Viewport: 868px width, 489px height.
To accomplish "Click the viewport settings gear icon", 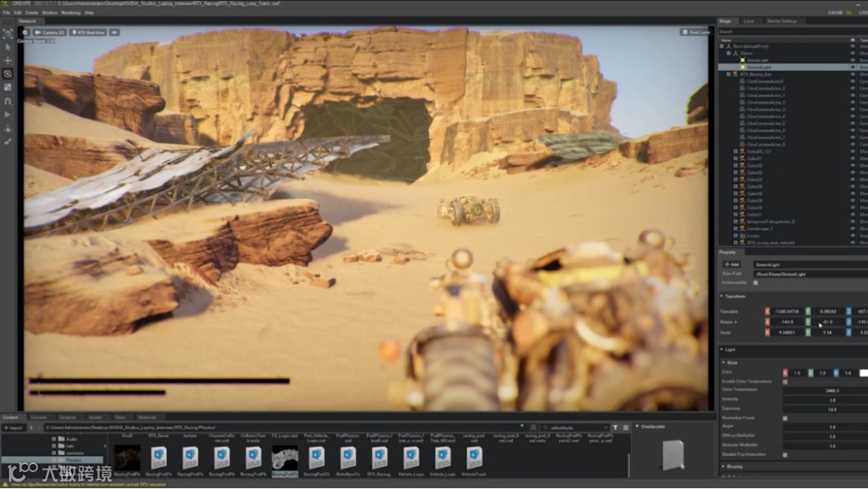I will pos(24,33).
